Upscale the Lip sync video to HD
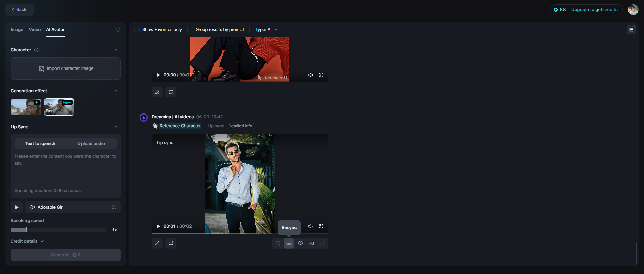Screen dimensions: 644x274 tap(311, 243)
